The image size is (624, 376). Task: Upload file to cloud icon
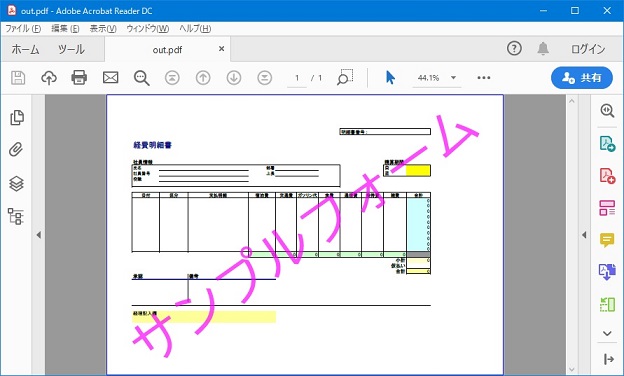tap(49, 78)
